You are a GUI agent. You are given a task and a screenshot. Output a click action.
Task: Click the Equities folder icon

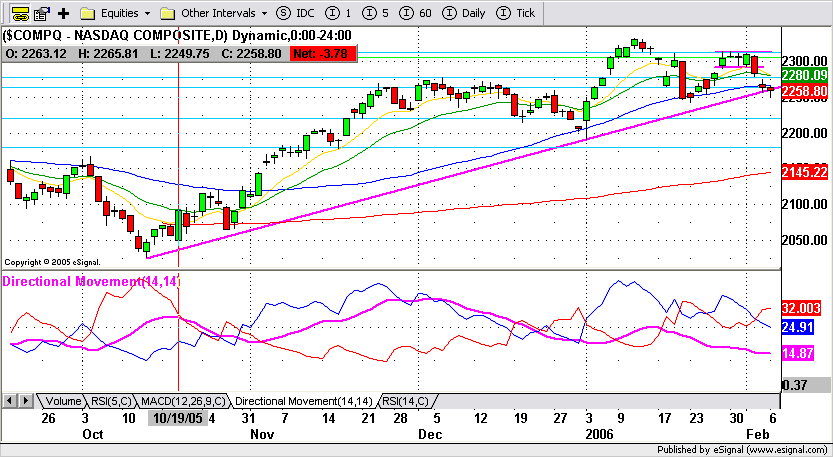[87, 13]
